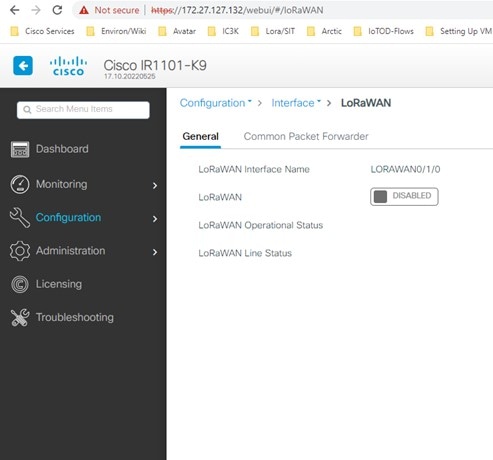Expand the Administration submenu chevron
Screen dimensions: 493x460
coord(155,252)
